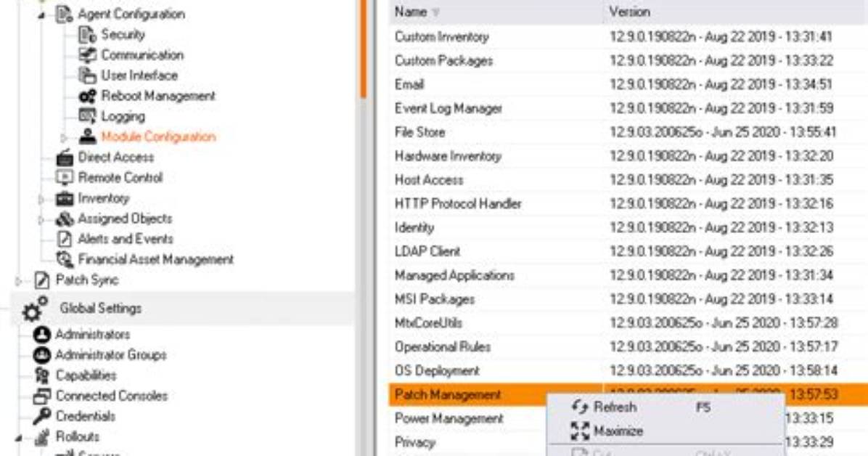Click the Alerts and Events icon
Screen dimensions: 868x456
65,239
